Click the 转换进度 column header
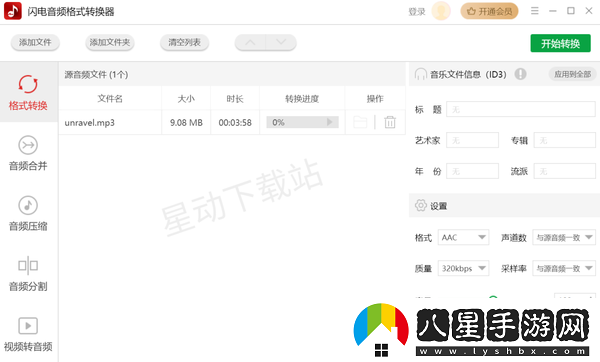 [x=302, y=99]
